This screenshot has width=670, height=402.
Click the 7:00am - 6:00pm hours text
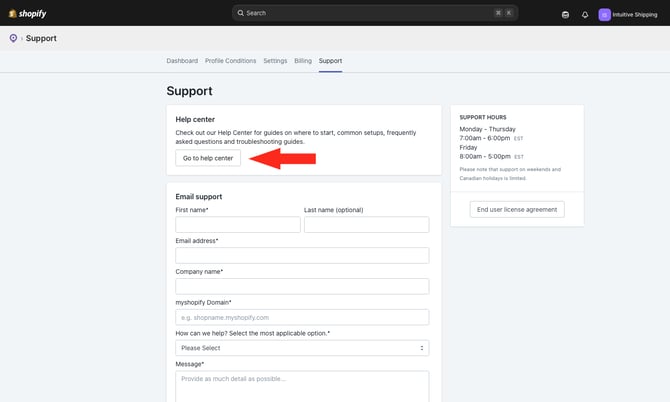[485, 138]
